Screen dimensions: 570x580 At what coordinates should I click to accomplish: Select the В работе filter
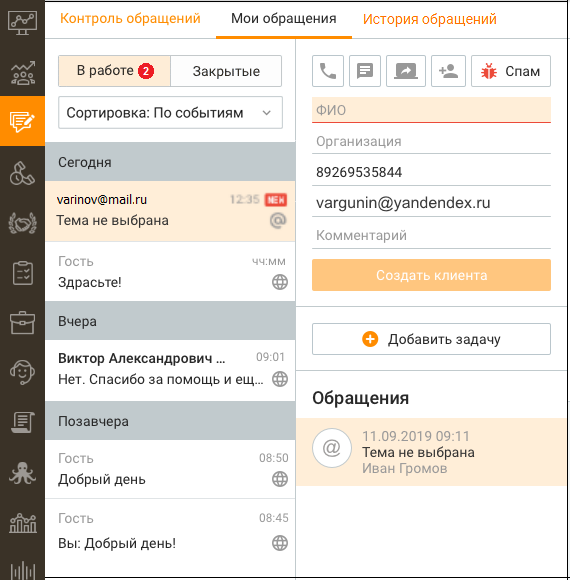[x=114, y=71]
